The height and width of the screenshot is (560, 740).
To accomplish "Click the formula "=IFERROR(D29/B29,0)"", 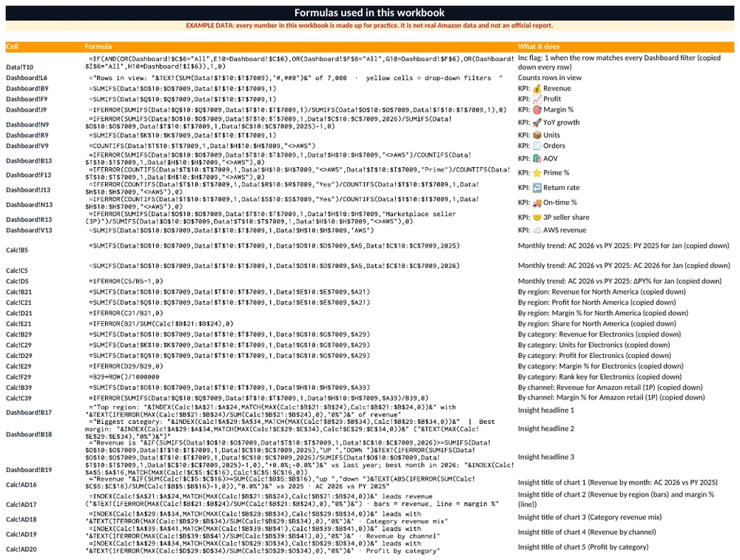I will point(126,366).
